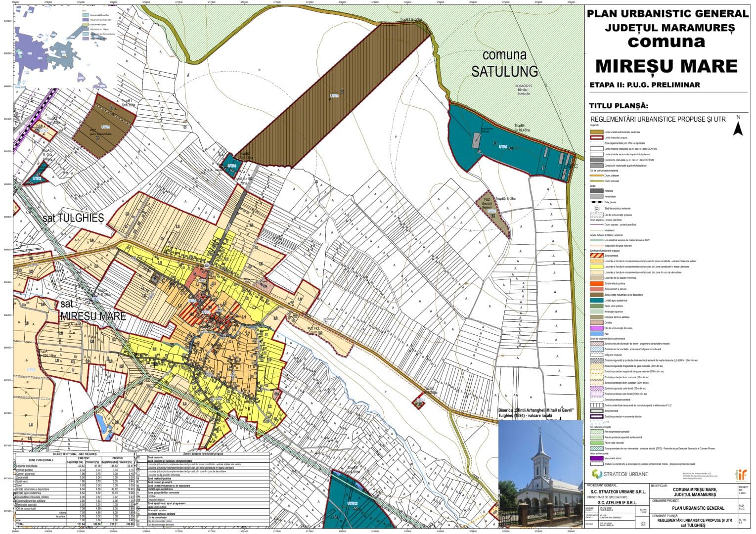756x534 pixels.
Task: Select the dark gray Asfaltate street swatch
Action: pos(597,191)
